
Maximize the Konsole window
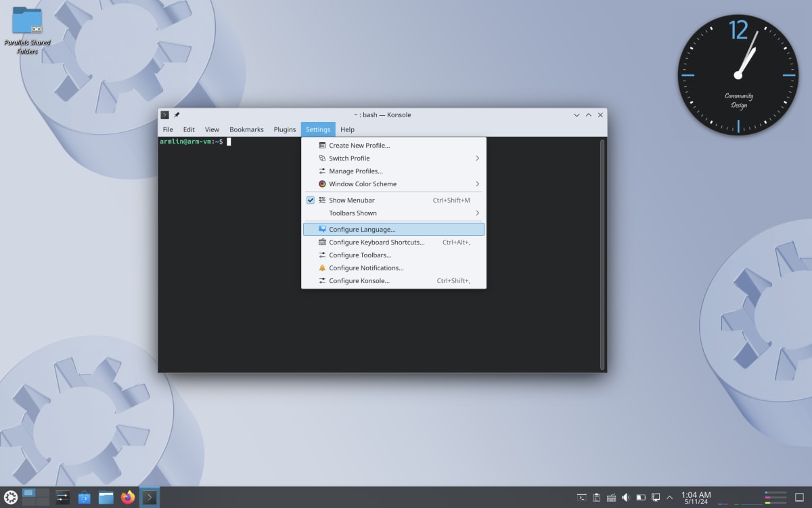pos(589,115)
